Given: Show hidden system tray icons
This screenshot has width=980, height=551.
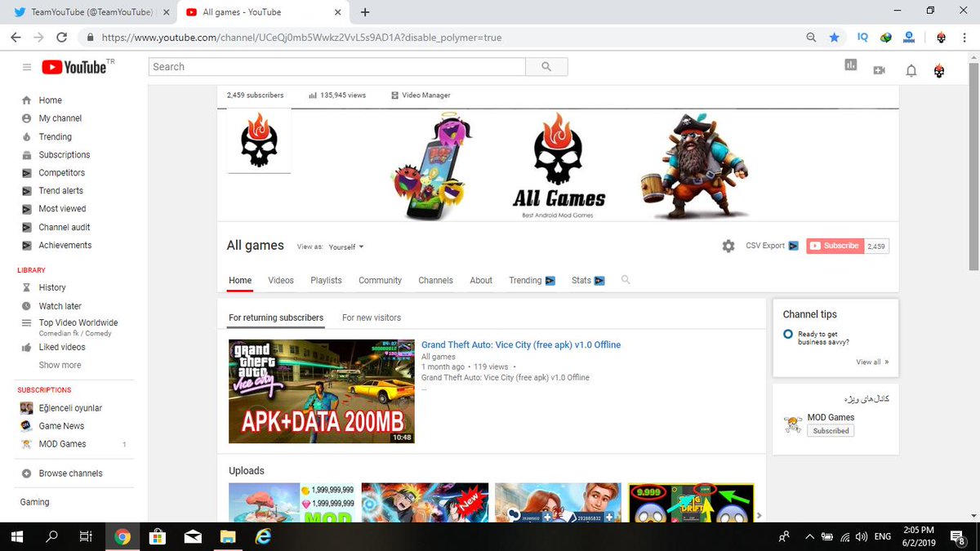Looking at the screenshot, I should pyautogui.click(x=809, y=536).
